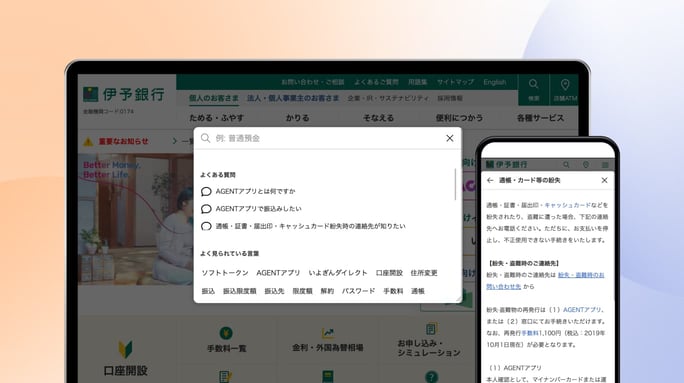
Task: Open the 便利につかう menu
Action: [459, 118]
